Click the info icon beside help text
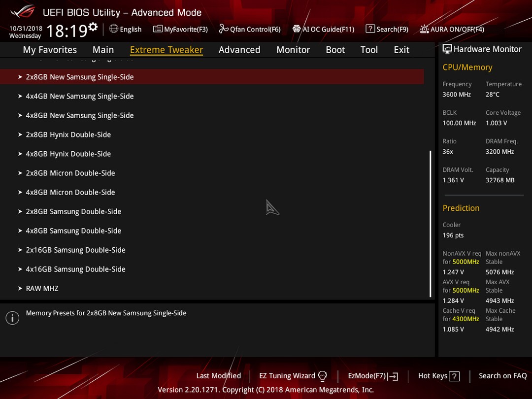 (12, 318)
